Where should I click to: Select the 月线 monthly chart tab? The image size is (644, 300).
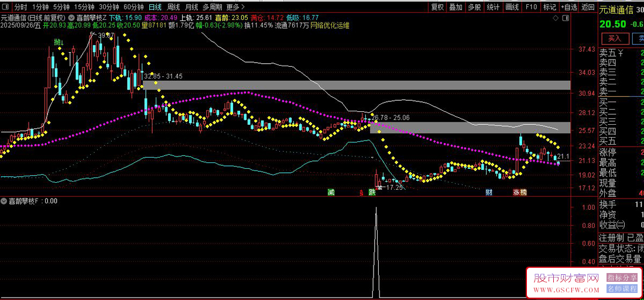(x=191, y=7)
